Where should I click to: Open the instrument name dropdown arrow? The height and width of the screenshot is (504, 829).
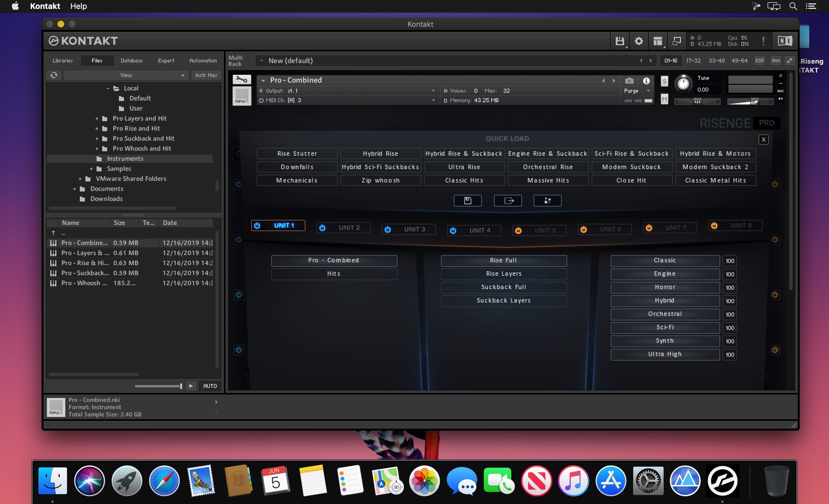pos(263,80)
